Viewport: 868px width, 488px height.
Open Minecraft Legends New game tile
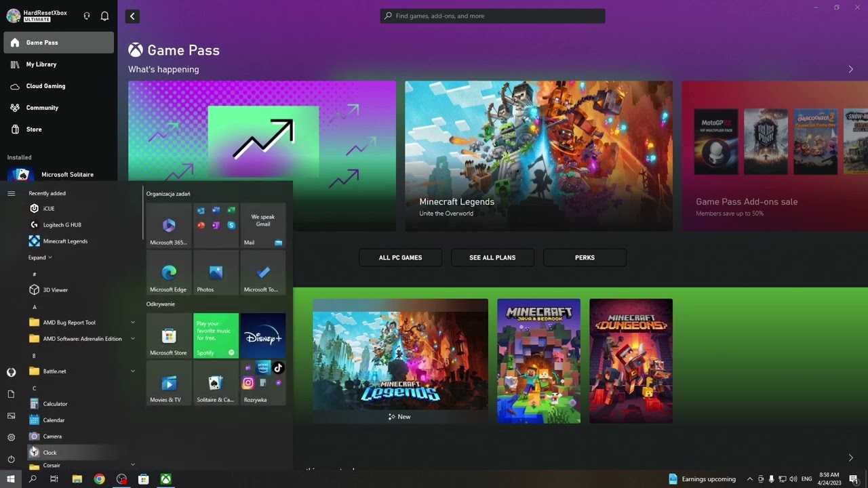[x=400, y=361]
